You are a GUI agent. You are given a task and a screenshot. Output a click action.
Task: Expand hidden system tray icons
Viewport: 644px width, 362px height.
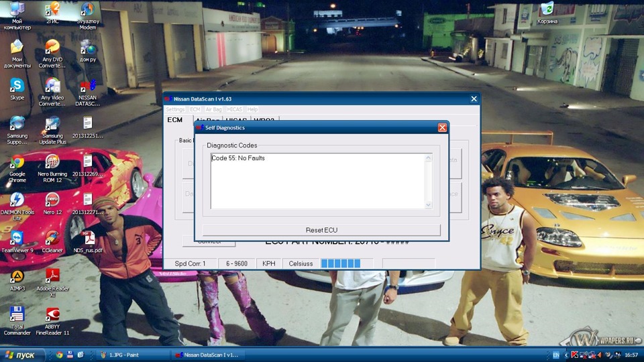coord(566,355)
